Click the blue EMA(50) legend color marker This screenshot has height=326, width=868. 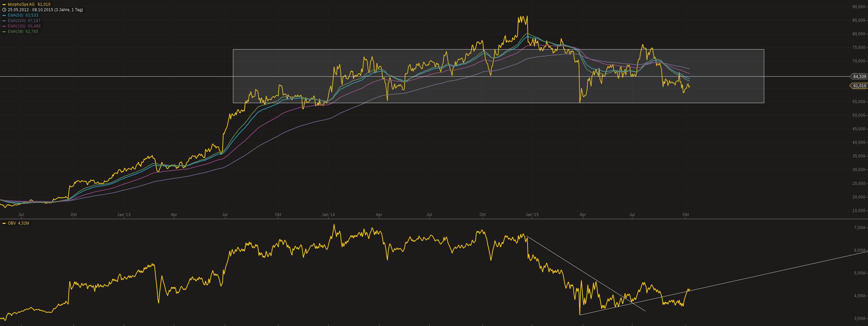tap(4, 15)
